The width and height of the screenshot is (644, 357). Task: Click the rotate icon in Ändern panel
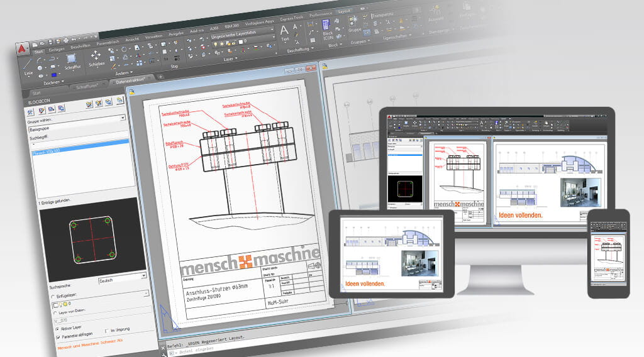click(x=124, y=49)
